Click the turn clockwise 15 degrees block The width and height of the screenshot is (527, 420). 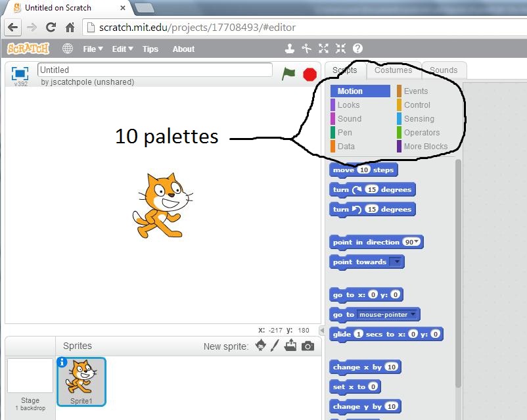click(x=373, y=190)
